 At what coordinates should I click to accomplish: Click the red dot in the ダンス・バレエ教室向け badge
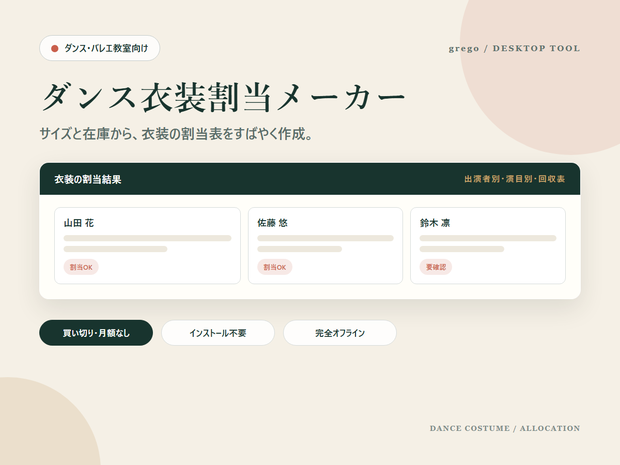pyautogui.click(x=55, y=49)
